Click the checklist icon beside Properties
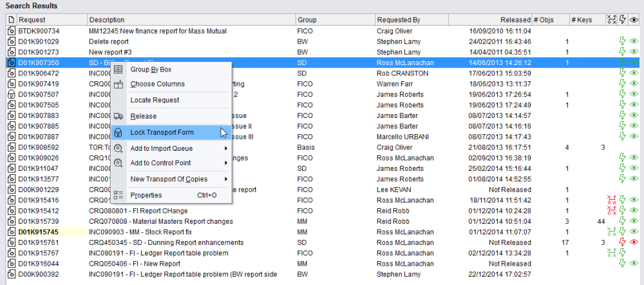The image size is (644, 285). click(118, 195)
